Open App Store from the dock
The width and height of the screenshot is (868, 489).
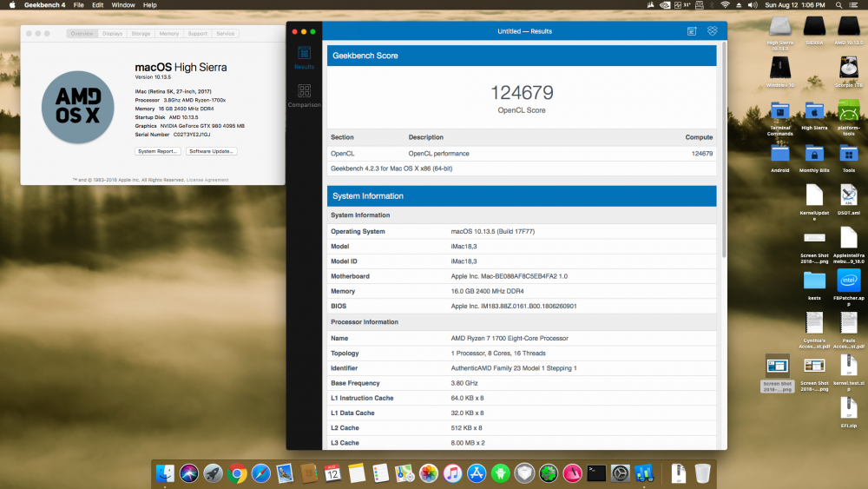pyautogui.click(x=476, y=473)
